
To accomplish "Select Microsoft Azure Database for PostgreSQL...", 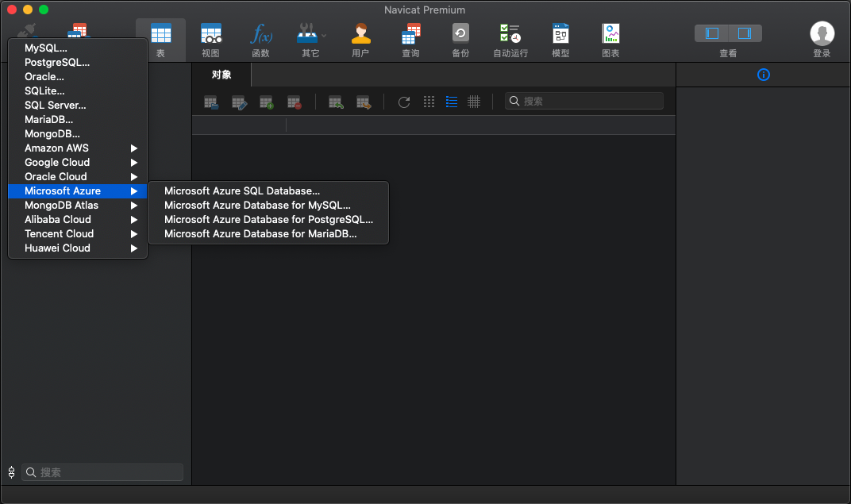I will (268, 219).
